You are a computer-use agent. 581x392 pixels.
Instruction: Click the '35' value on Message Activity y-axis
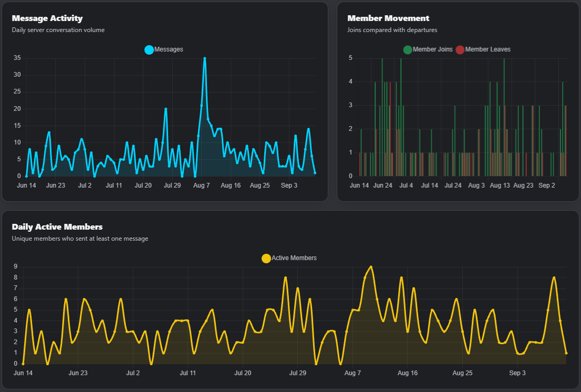17,58
